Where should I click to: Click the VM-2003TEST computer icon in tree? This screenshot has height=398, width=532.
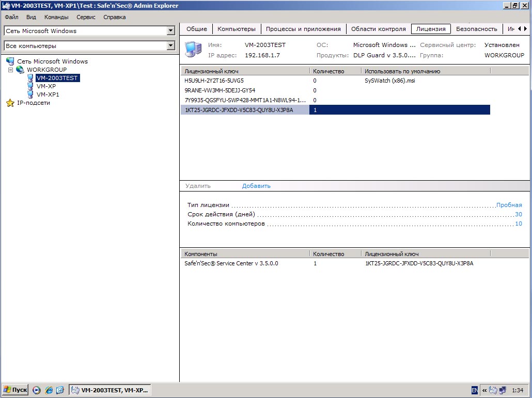point(30,78)
